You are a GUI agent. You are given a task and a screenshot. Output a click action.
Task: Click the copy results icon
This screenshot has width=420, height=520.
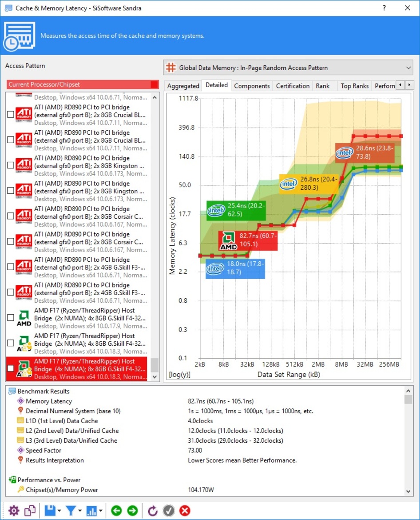[30, 511]
